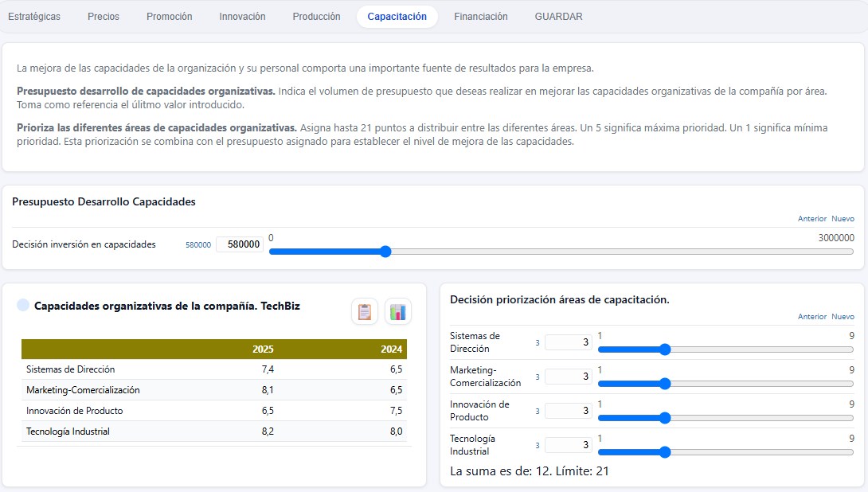Go to the Innovación tab

point(242,17)
